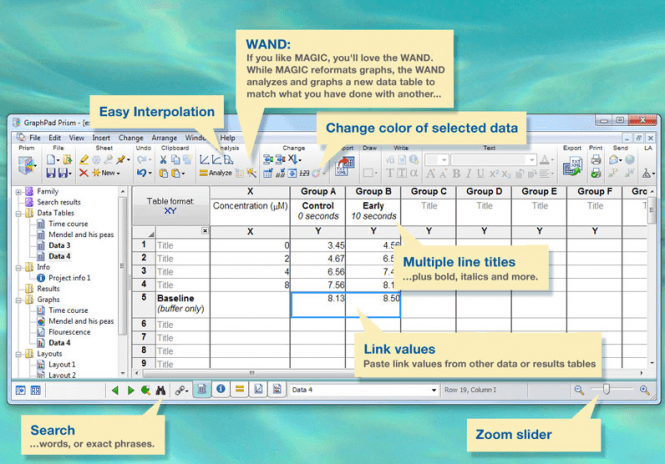
Task: Toggle the layout sheet button in bottom bar
Action: point(277,389)
